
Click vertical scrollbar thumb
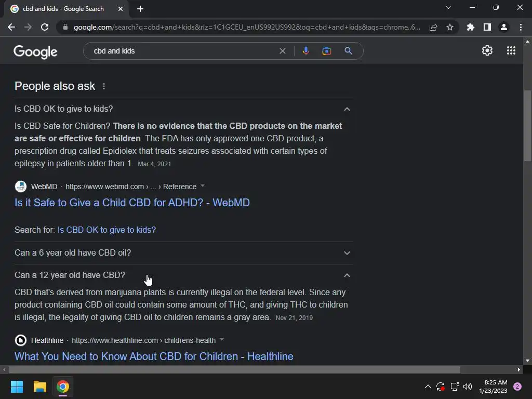pos(527,126)
